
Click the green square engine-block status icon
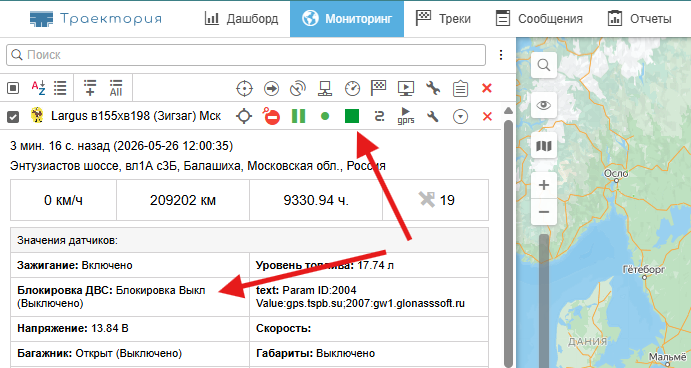352,116
